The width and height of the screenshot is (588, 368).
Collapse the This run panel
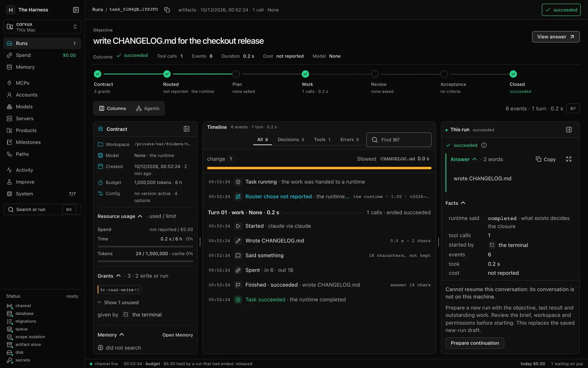click(x=569, y=130)
